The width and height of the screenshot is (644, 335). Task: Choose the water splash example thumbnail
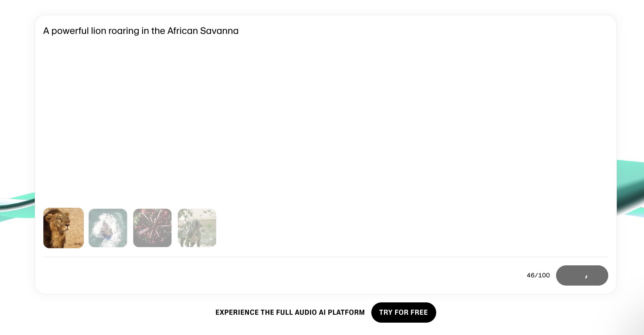pyautogui.click(x=108, y=228)
